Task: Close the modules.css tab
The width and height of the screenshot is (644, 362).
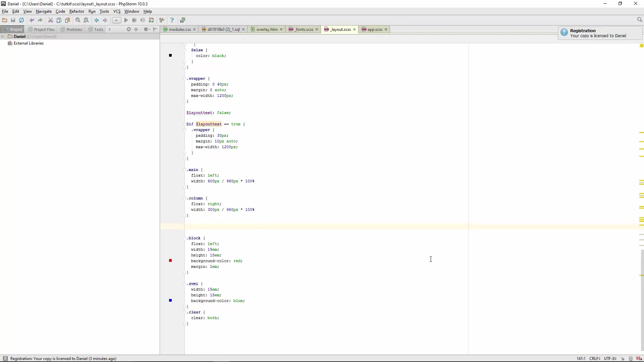Action: pyautogui.click(x=194, y=29)
